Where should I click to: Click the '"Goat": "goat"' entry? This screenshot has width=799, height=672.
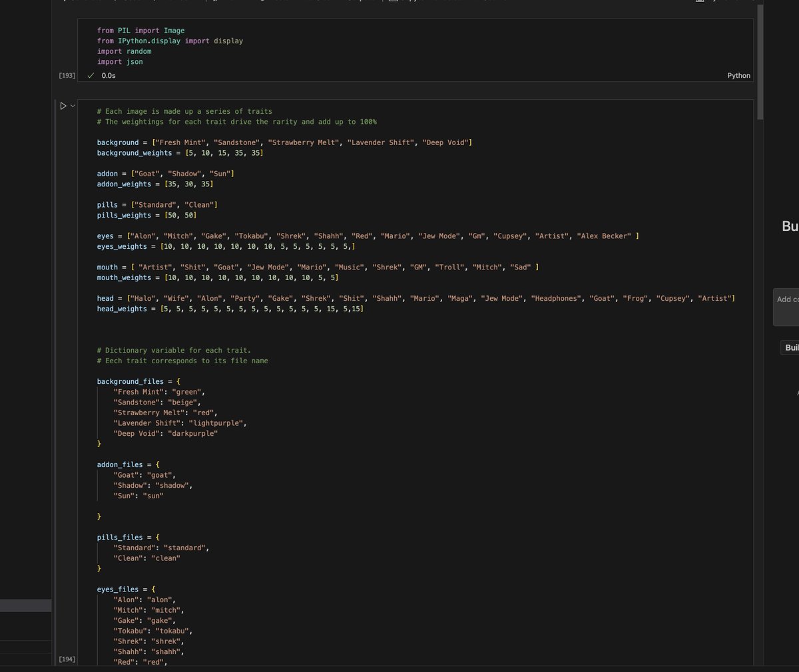pyautogui.click(x=145, y=476)
